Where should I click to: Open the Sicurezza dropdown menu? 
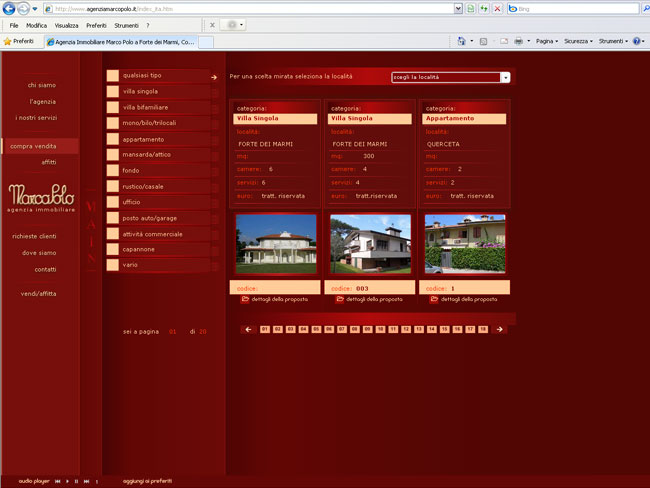(578, 41)
